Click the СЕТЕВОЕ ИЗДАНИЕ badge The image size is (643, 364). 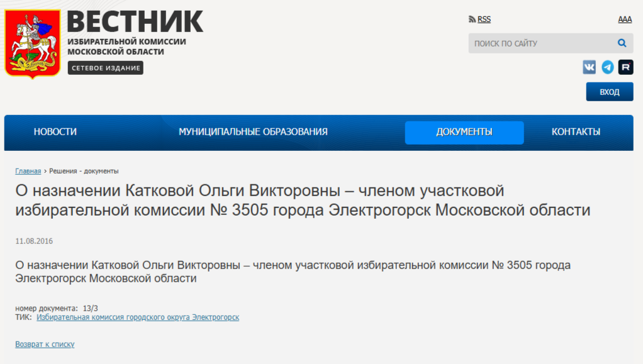(106, 68)
